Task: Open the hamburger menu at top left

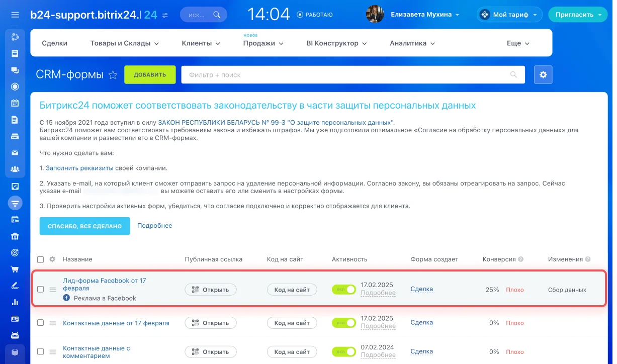Action: click(x=15, y=15)
